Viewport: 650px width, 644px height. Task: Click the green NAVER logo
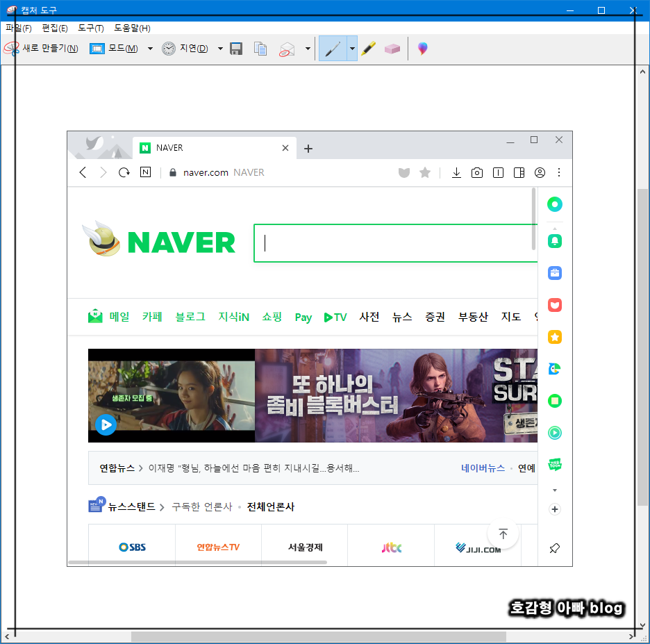[181, 242]
